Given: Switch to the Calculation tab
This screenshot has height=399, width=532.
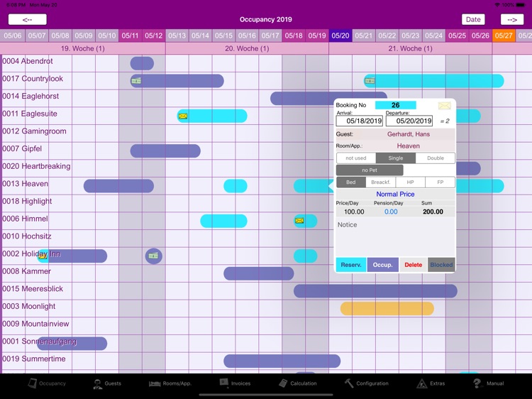Looking at the screenshot, I should (x=297, y=383).
